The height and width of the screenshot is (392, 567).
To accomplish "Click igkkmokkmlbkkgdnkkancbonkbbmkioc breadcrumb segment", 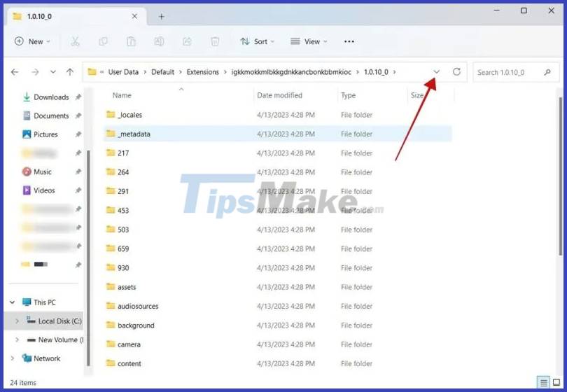I will click(291, 72).
